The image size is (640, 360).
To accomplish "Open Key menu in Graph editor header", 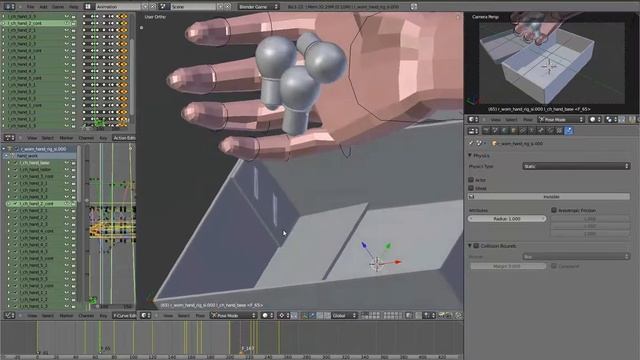I will [103, 316].
